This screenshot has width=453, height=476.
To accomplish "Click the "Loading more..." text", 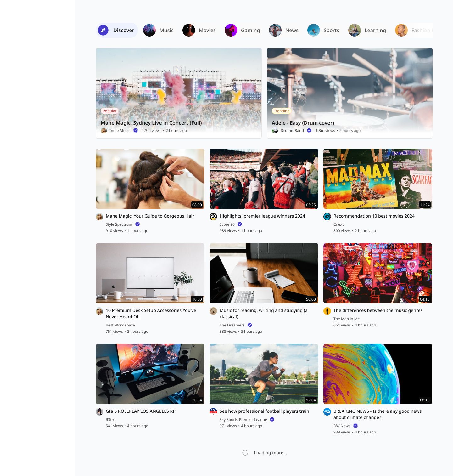I will 271,453.
